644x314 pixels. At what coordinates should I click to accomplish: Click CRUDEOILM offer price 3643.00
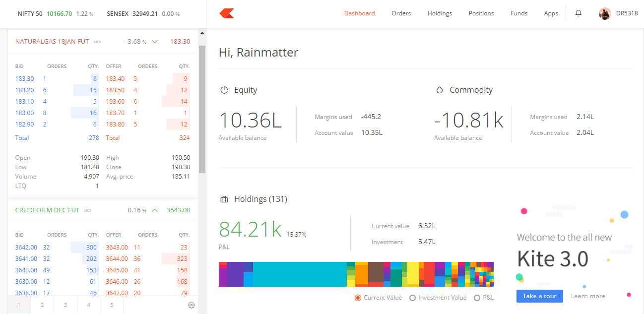click(117, 248)
